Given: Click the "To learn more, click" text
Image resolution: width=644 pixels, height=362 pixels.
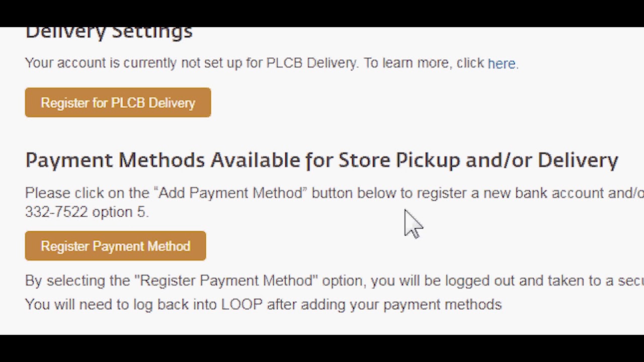Looking at the screenshot, I should pyautogui.click(x=424, y=63).
